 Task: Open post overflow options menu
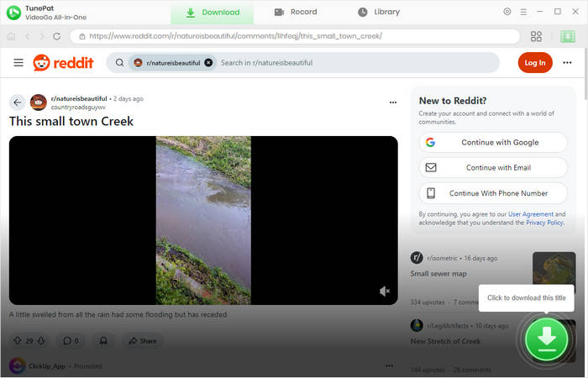click(x=393, y=102)
